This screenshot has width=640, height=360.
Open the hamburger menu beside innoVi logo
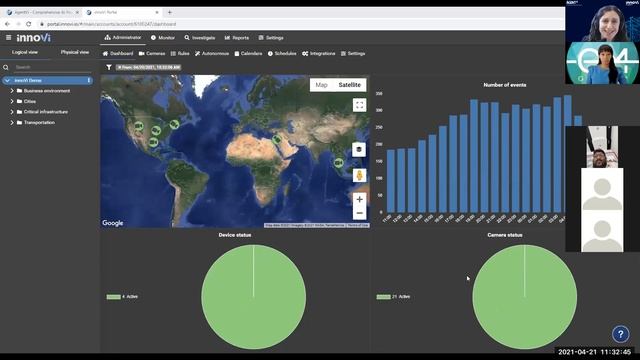(x=9, y=38)
